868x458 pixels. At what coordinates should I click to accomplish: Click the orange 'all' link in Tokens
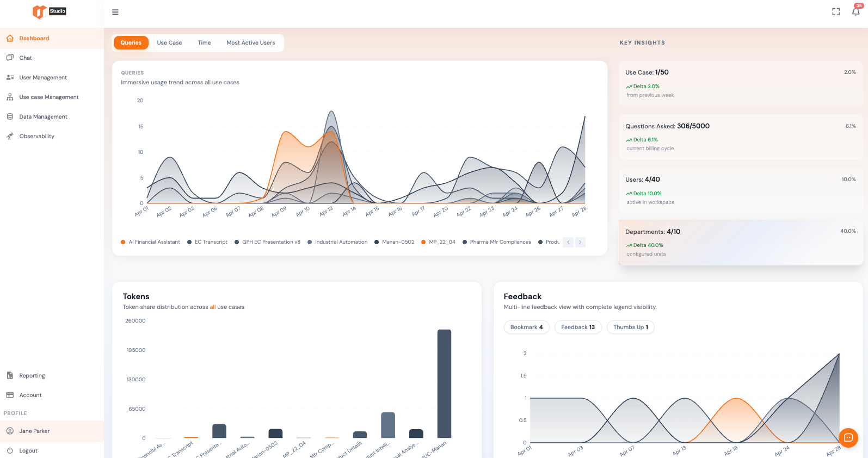point(213,307)
